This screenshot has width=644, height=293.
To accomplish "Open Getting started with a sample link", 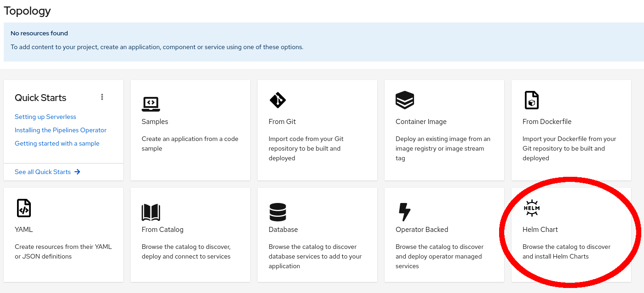I will [x=57, y=143].
